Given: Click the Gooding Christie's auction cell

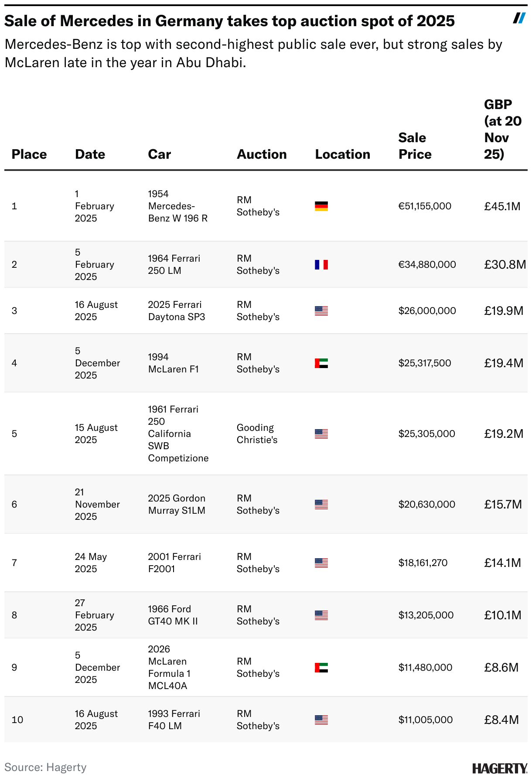Looking at the screenshot, I should (x=257, y=434).
